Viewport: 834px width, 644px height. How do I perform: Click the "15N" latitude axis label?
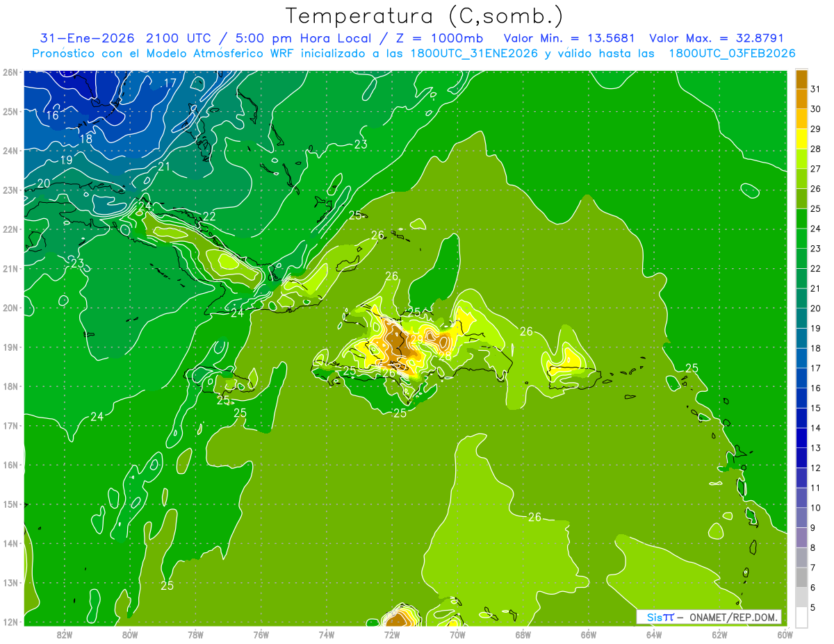coord(10,504)
